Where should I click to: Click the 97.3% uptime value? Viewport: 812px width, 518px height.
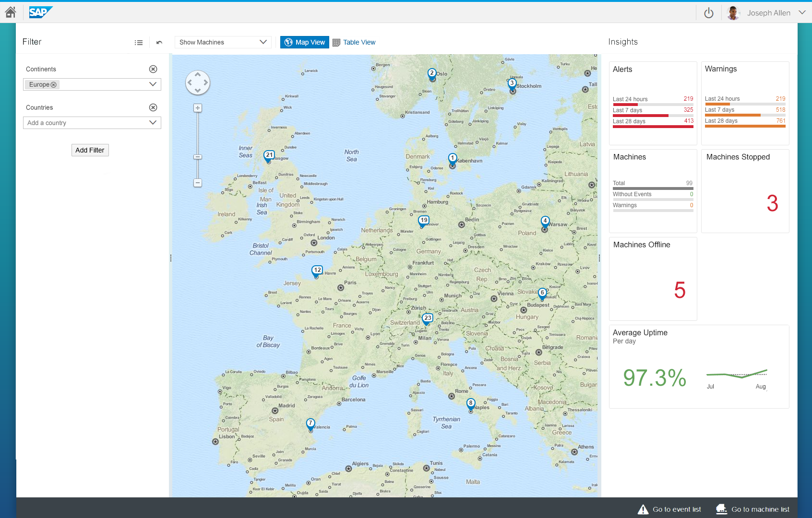coord(655,378)
